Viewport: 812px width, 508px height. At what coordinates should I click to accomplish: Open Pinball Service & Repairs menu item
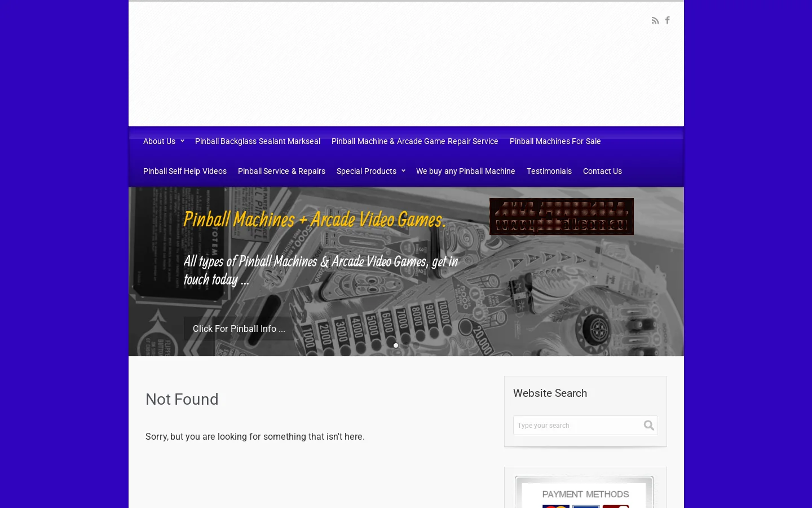point(281,171)
